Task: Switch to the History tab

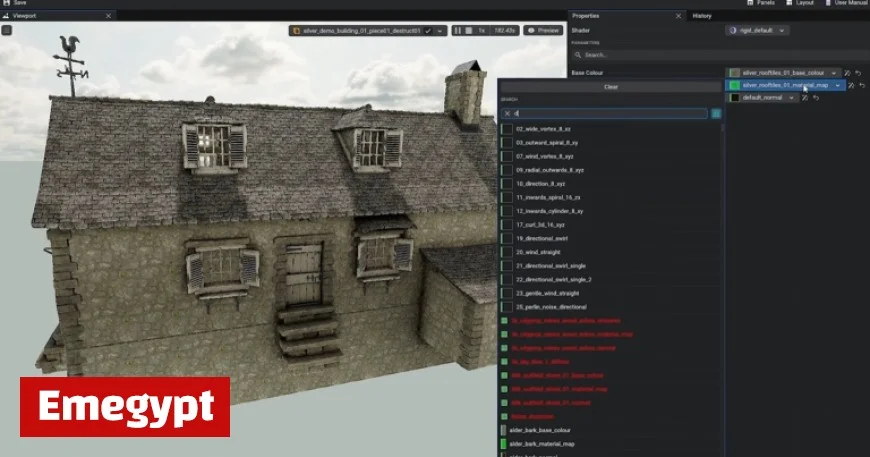Action: 702,16
